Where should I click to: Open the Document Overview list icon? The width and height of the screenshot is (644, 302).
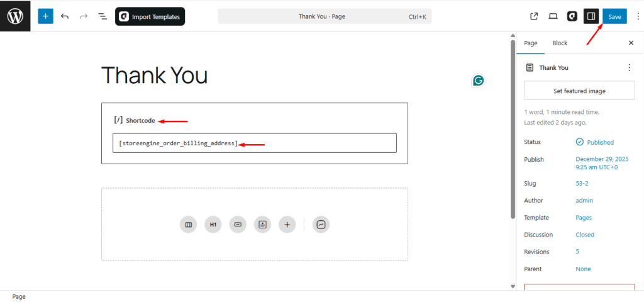click(x=103, y=16)
